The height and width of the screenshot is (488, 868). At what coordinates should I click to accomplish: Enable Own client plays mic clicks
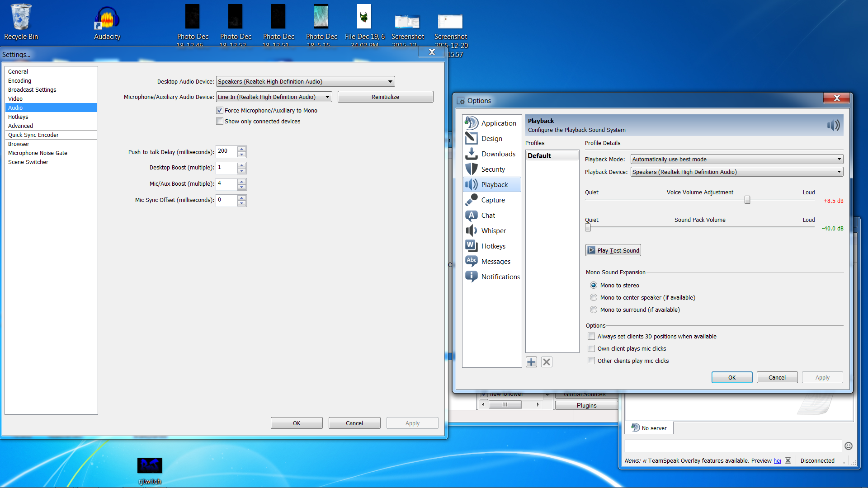pyautogui.click(x=591, y=348)
